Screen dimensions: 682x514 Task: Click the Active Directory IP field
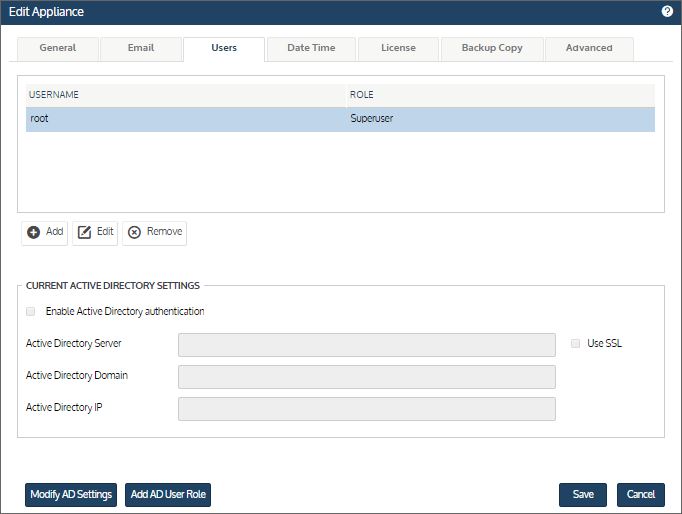click(x=366, y=409)
